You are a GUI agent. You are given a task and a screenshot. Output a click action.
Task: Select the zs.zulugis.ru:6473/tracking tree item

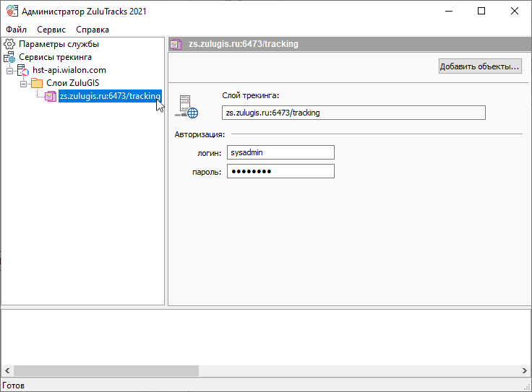[110, 96]
